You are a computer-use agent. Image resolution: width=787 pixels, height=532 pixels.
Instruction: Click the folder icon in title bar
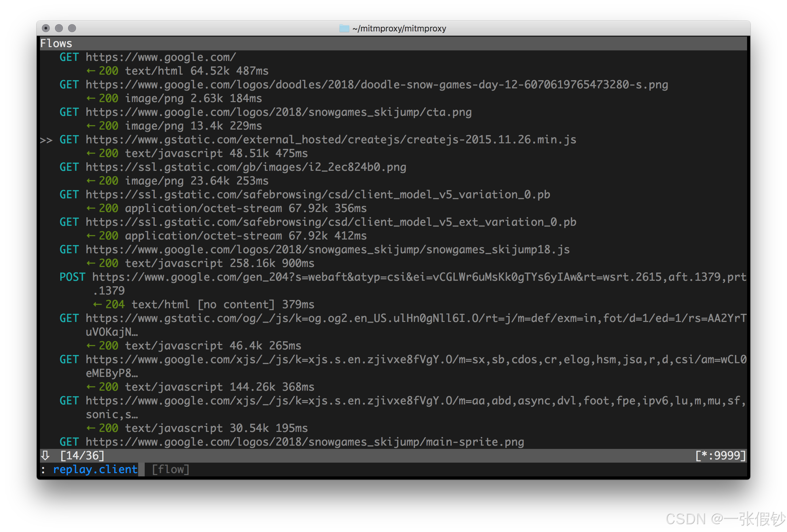[x=344, y=28]
